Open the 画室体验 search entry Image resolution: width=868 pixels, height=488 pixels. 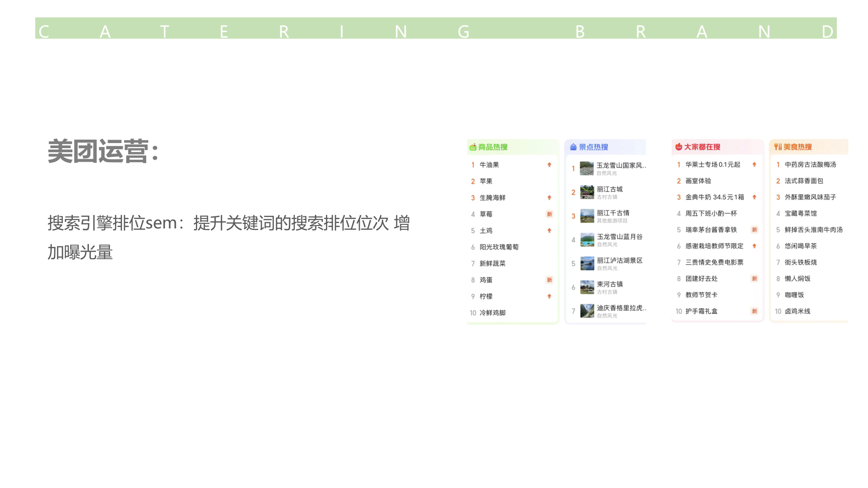click(698, 181)
